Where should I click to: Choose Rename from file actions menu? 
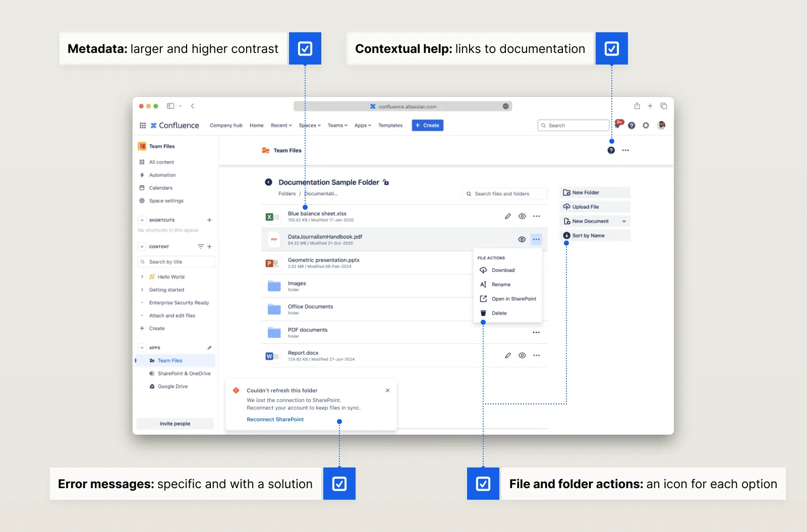(x=507, y=284)
